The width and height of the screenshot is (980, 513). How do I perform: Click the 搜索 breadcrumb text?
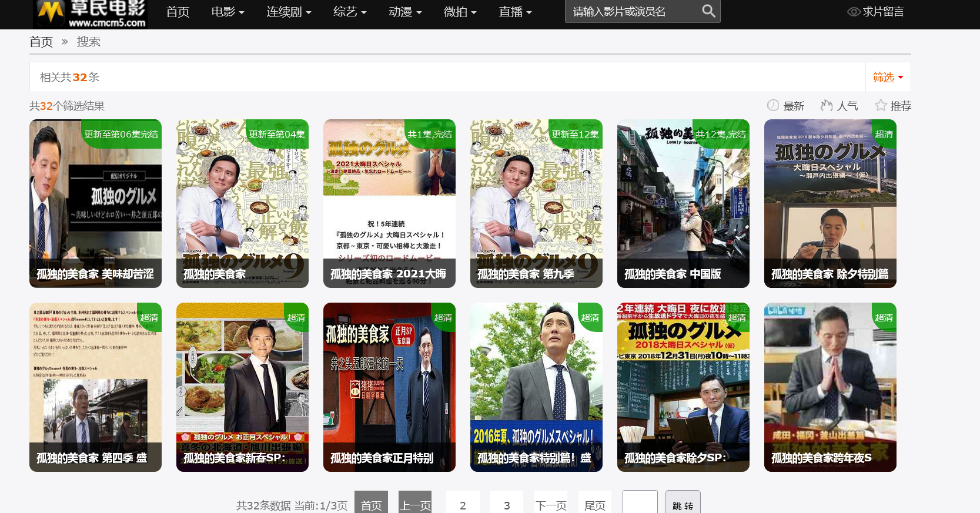click(x=89, y=42)
